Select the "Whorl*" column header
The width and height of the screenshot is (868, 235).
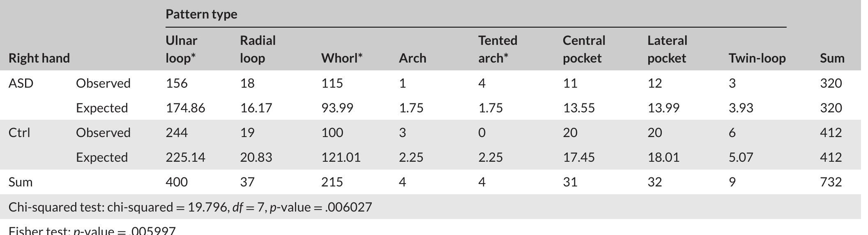(341, 58)
